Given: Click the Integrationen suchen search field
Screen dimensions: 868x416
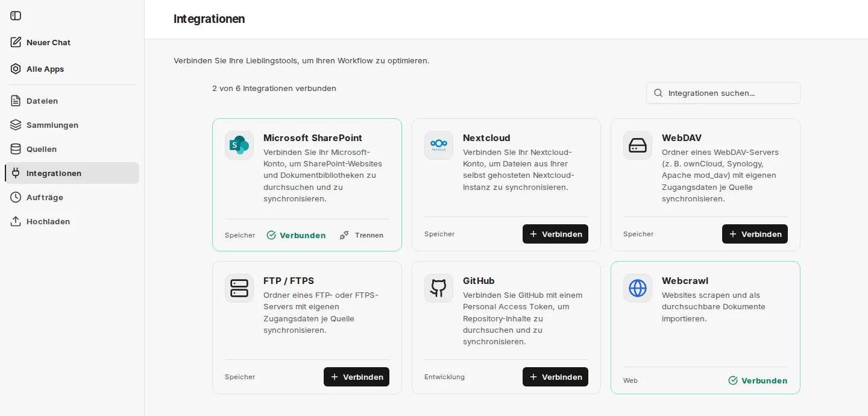Looking at the screenshot, I should [x=723, y=93].
